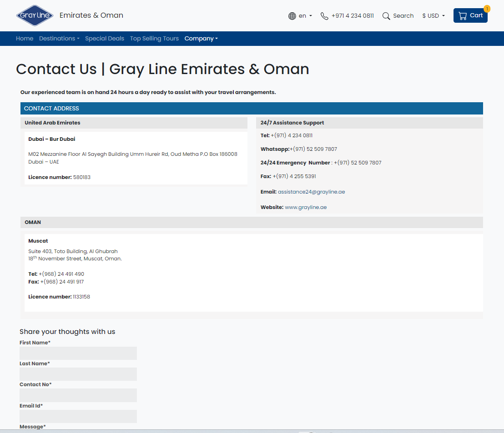
Task: Focus the Last Name input field
Action: (78, 374)
